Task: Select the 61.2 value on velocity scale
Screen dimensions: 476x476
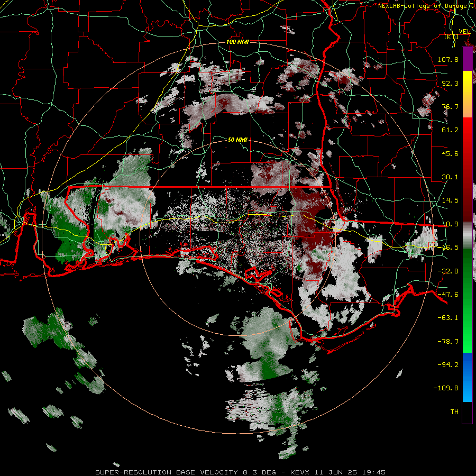Action: coord(450,130)
